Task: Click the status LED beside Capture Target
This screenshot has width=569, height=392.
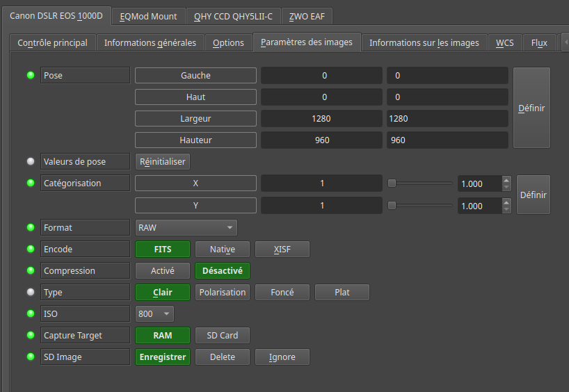Action: coord(30,335)
